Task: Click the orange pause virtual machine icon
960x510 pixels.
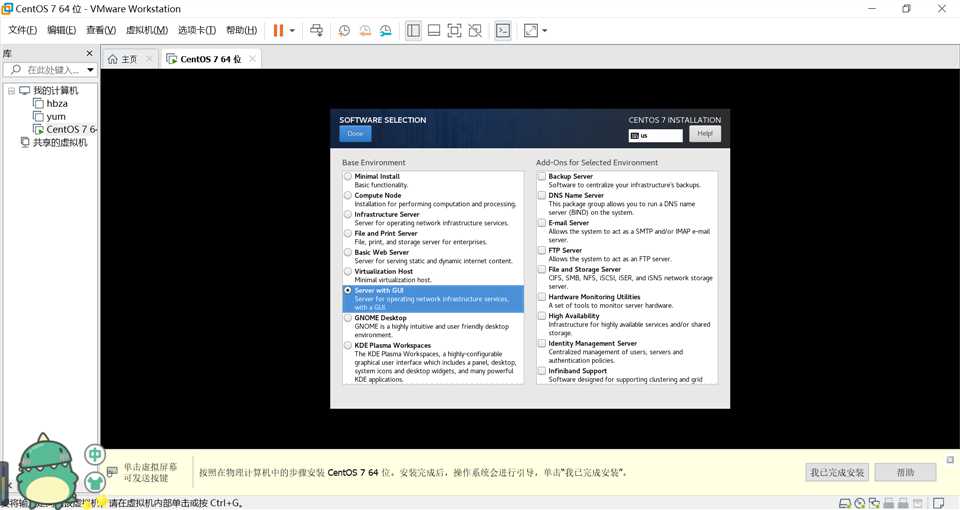Action: (x=278, y=30)
